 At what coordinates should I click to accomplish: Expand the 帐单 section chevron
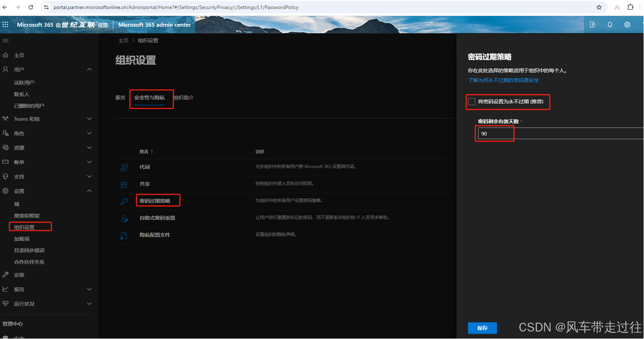(x=89, y=162)
